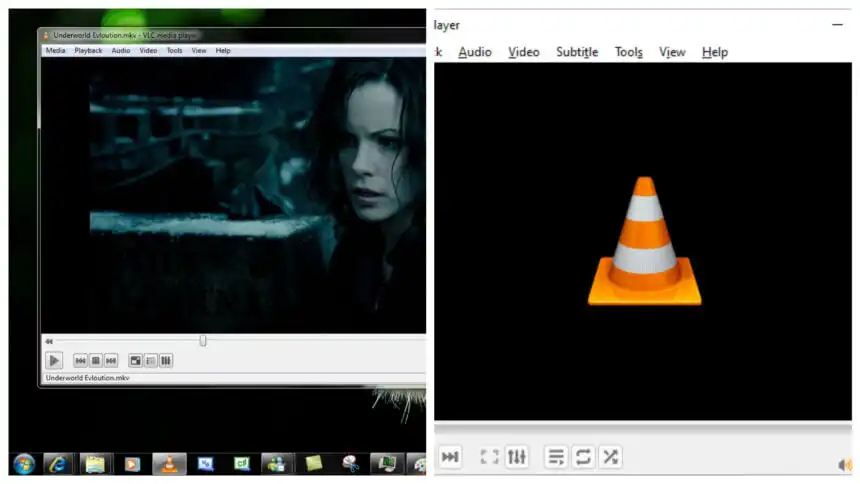Image resolution: width=860 pixels, height=484 pixels.
Task: Click the slower-playback arrows beside the seek bar
Action: pyautogui.click(x=49, y=341)
